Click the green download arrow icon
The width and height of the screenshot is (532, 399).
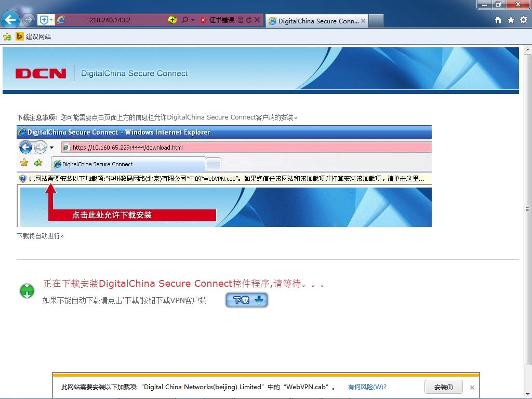pos(27,291)
